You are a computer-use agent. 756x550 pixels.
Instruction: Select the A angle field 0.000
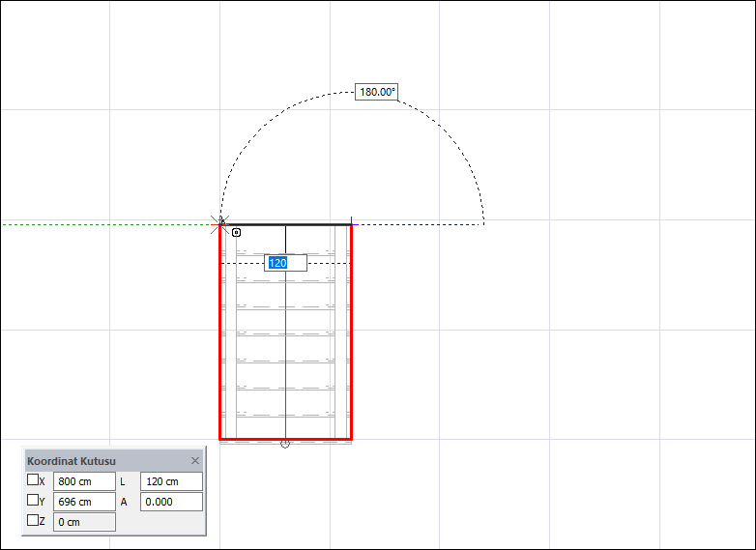[x=171, y=502]
